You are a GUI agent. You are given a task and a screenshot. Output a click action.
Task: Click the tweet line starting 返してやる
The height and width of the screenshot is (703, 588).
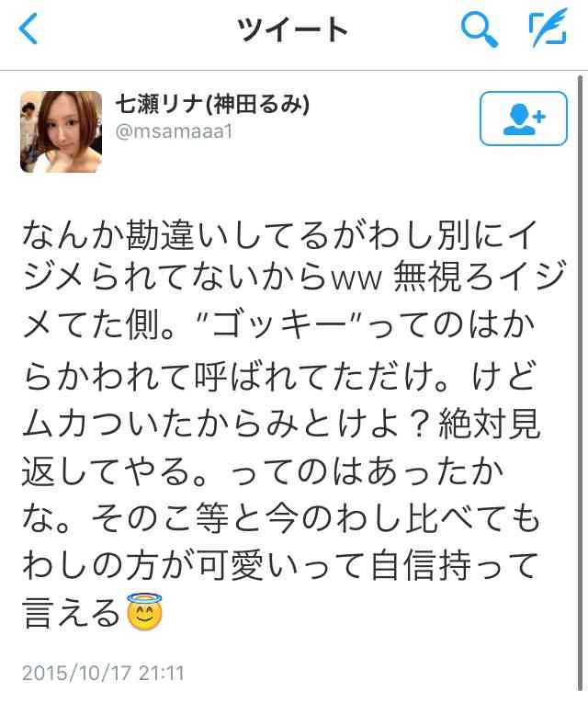[x=264, y=471]
